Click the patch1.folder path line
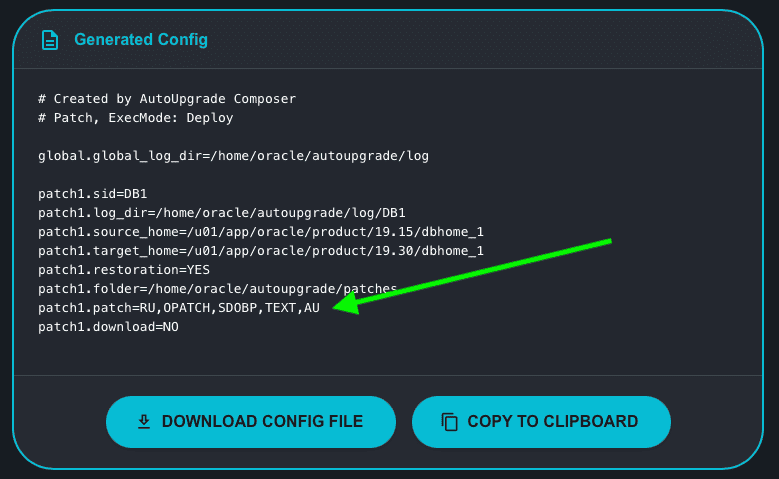The width and height of the screenshot is (779, 479). [218, 289]
